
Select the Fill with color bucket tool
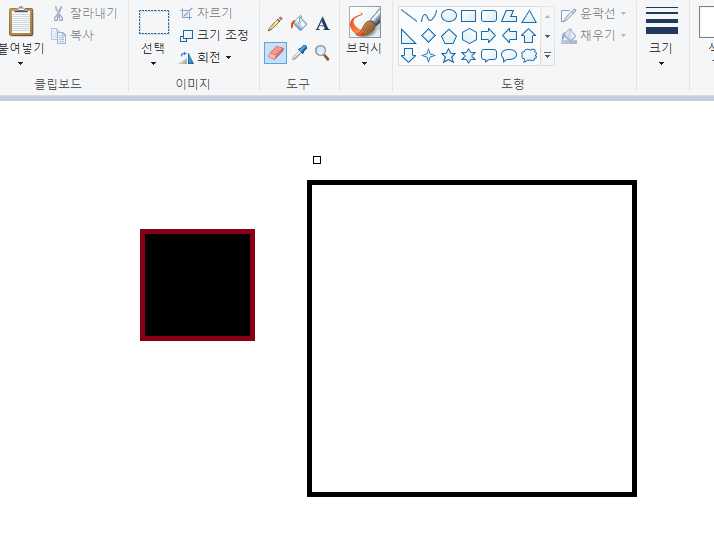tap(299, 24)
